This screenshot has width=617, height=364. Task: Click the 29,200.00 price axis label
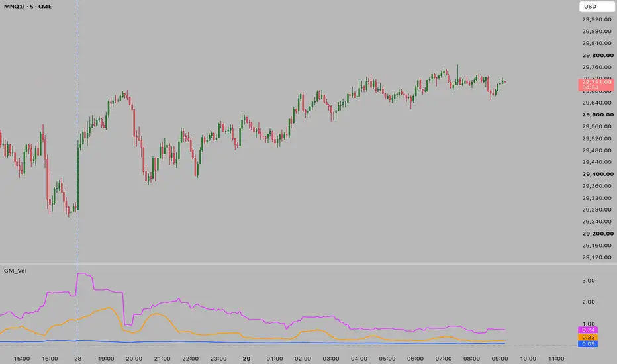pyautogui.click(x=597, y=234)
